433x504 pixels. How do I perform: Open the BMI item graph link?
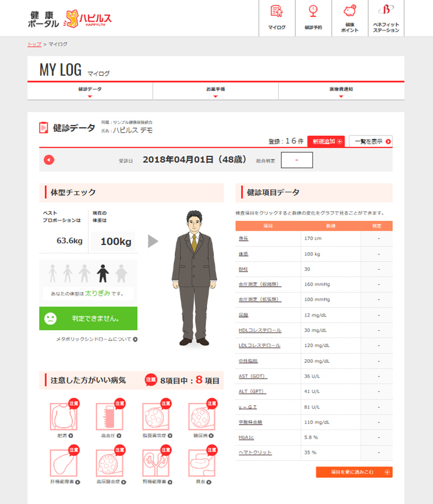[x=243, y=270]
